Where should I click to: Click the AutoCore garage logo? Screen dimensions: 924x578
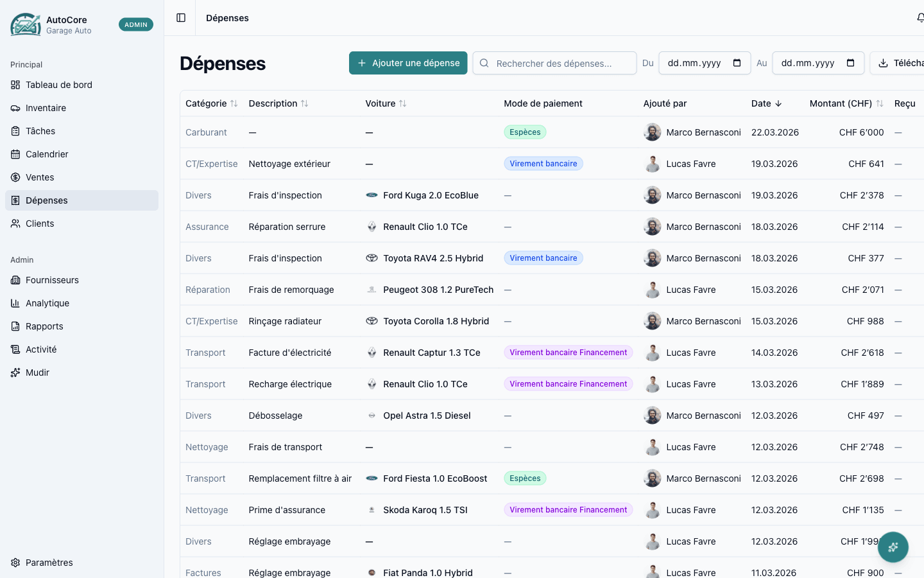(26, 25)
